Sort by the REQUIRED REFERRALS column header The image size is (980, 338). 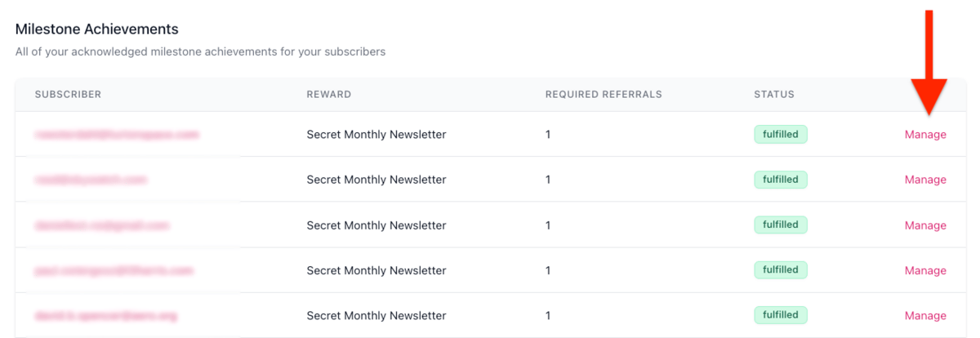tap(604, 95)
